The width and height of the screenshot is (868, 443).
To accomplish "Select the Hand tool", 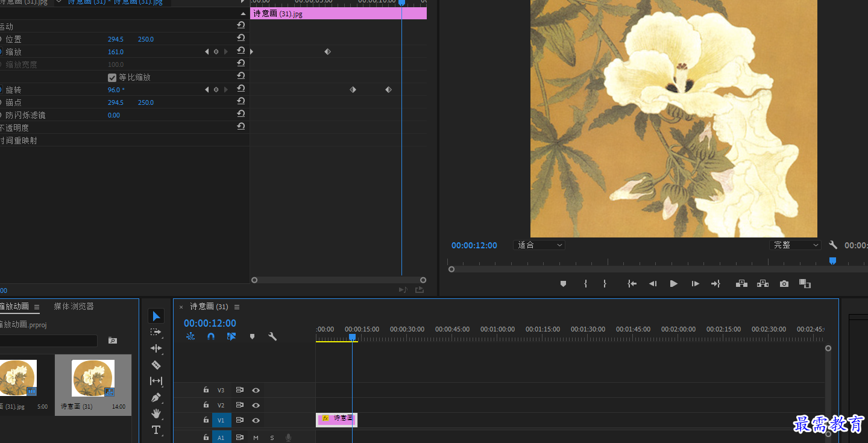I will [x=156, y=413].
